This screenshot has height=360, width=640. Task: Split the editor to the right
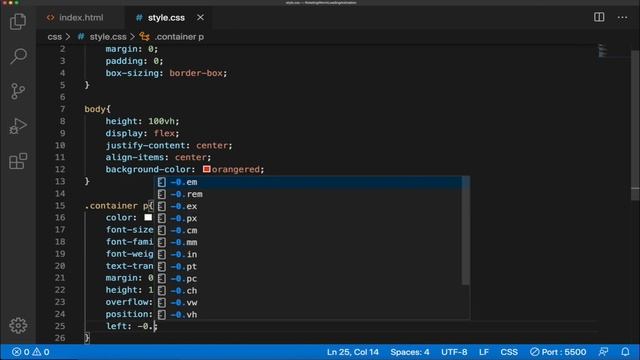599,17
